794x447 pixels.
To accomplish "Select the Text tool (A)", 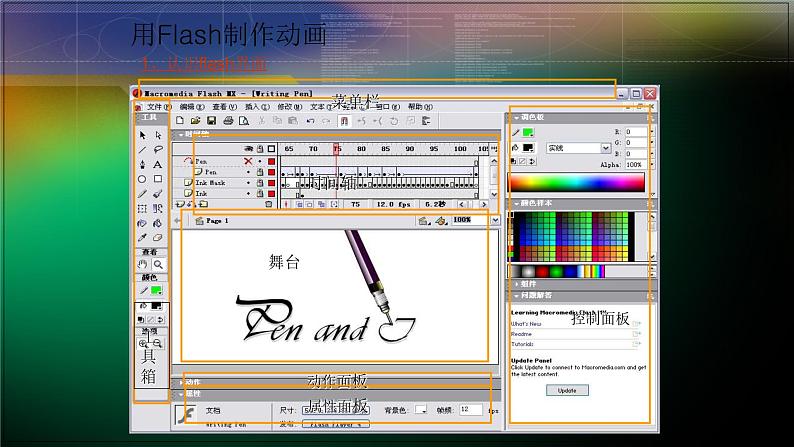I will click(158, 165).
